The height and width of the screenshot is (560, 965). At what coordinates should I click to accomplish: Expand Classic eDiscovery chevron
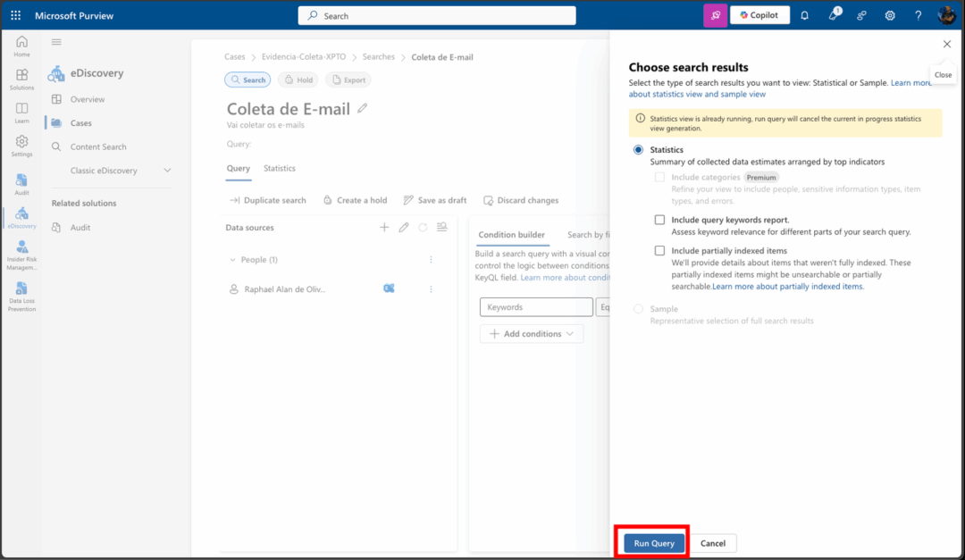coord(167,171)
